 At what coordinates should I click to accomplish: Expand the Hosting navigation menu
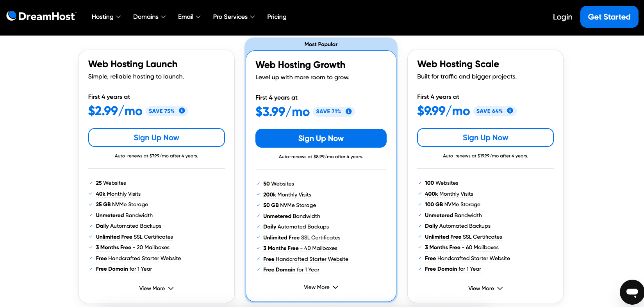click(x=106, y=17)
